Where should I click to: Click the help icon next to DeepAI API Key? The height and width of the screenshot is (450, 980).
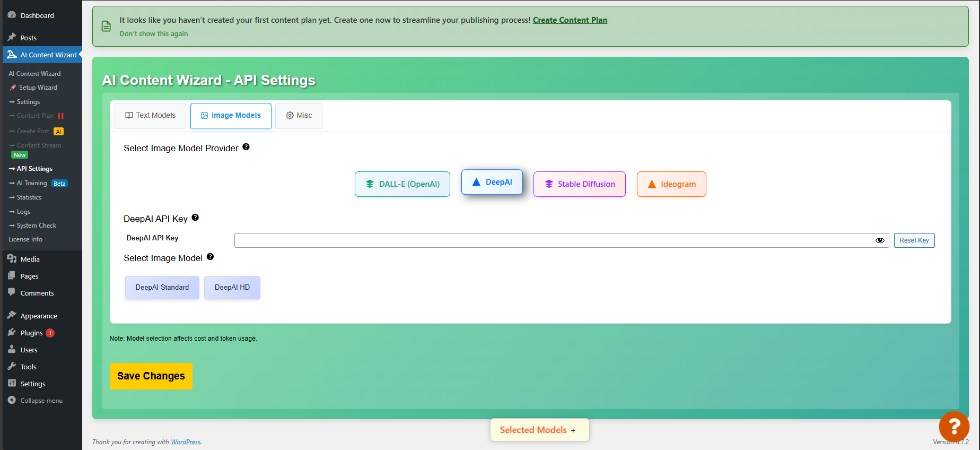(195, 218)
